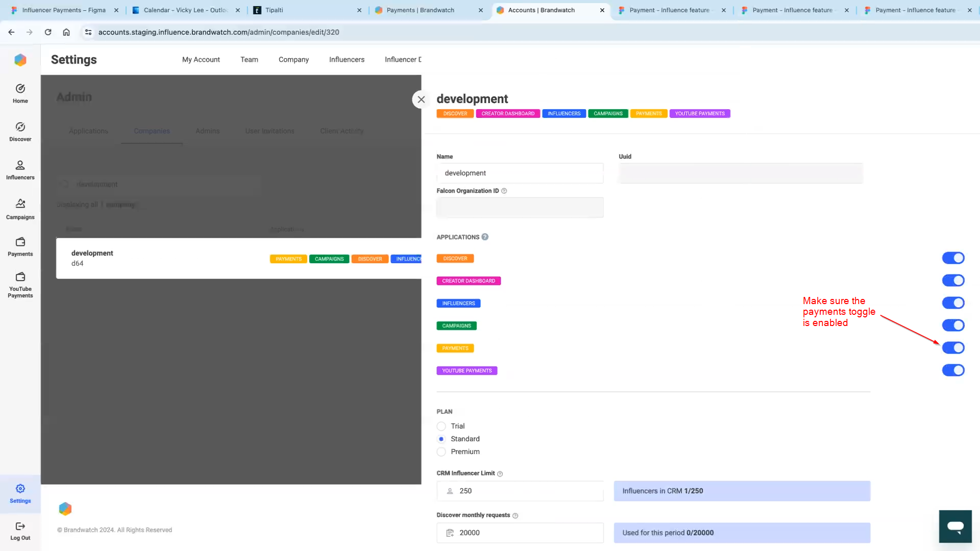The width and height of the screenshot is (980, 551).
Task: Switch to the Team tab
Action: (249, 60)
